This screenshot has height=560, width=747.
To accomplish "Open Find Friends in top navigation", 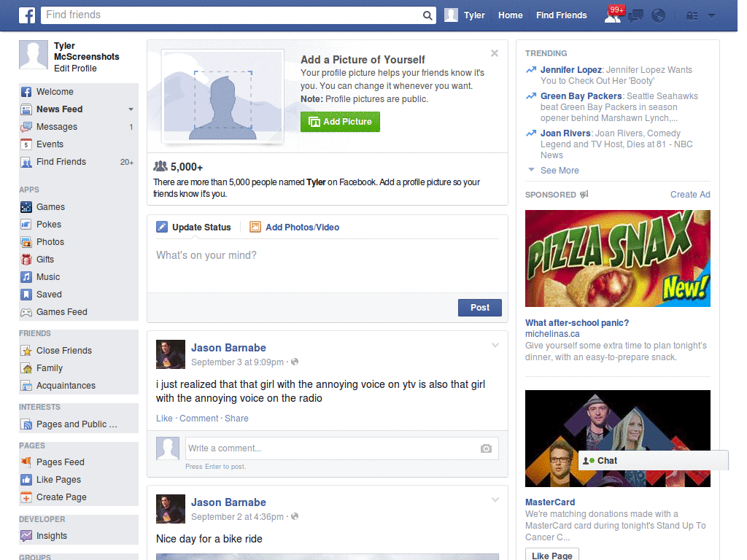I will coord(561,15).
